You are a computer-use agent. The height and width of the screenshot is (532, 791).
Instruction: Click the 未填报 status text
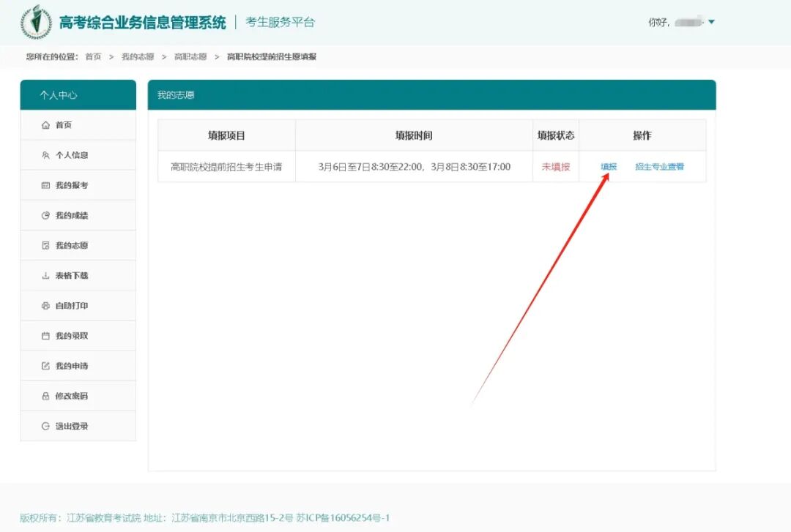coord(556,167)
